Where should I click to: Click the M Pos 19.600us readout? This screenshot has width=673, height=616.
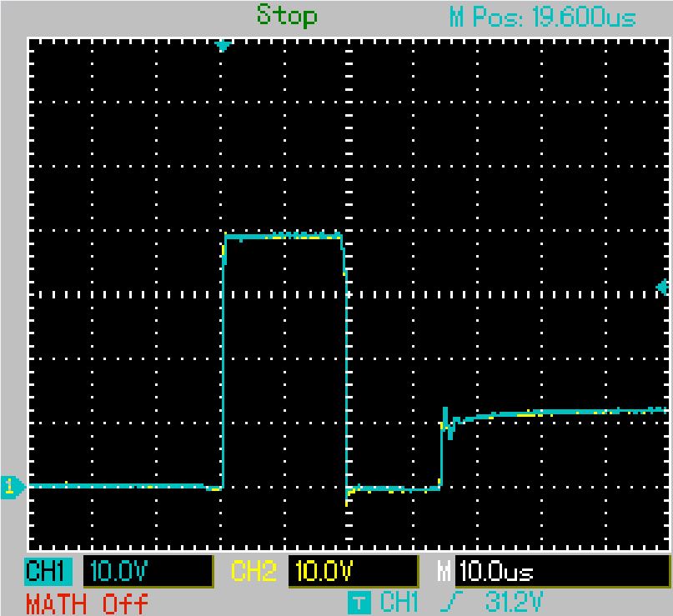(542, 18)
